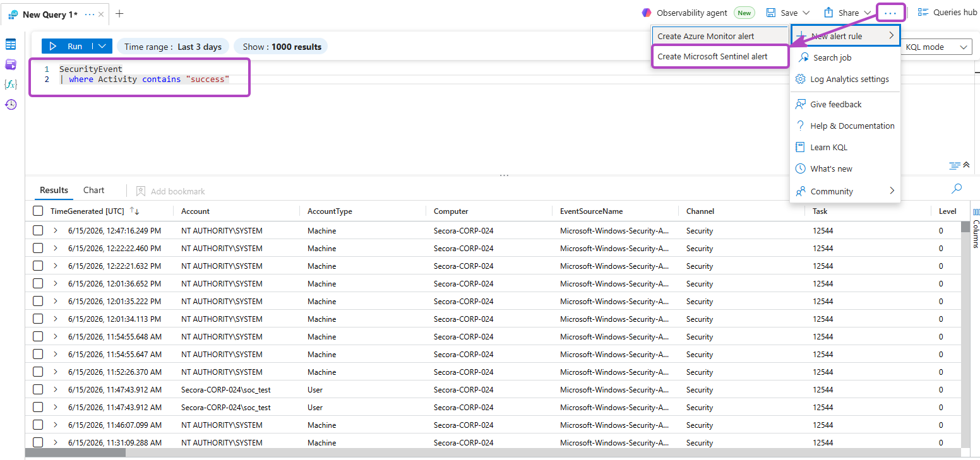Open the Functions (fx) sidebar icon

(11, 85)
